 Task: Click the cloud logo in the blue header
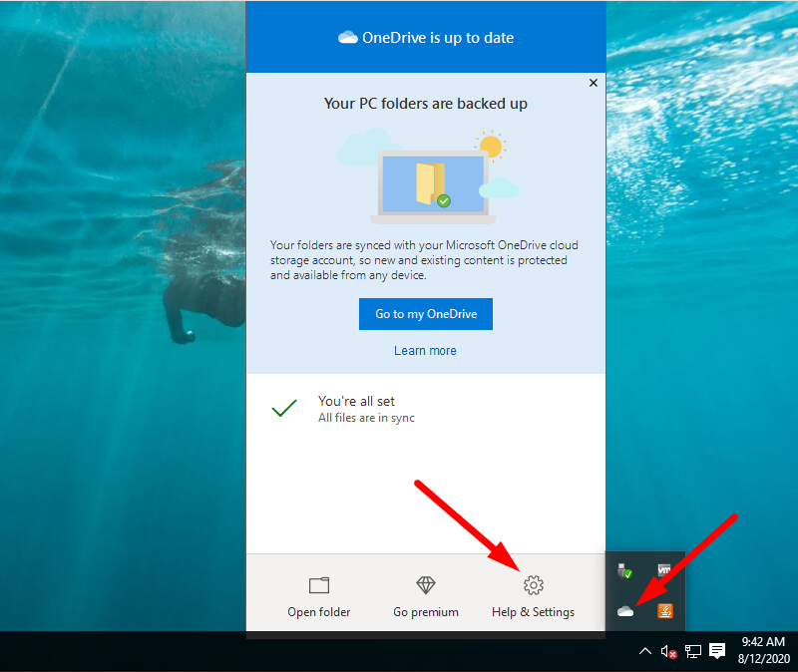[x=347, y=38]
